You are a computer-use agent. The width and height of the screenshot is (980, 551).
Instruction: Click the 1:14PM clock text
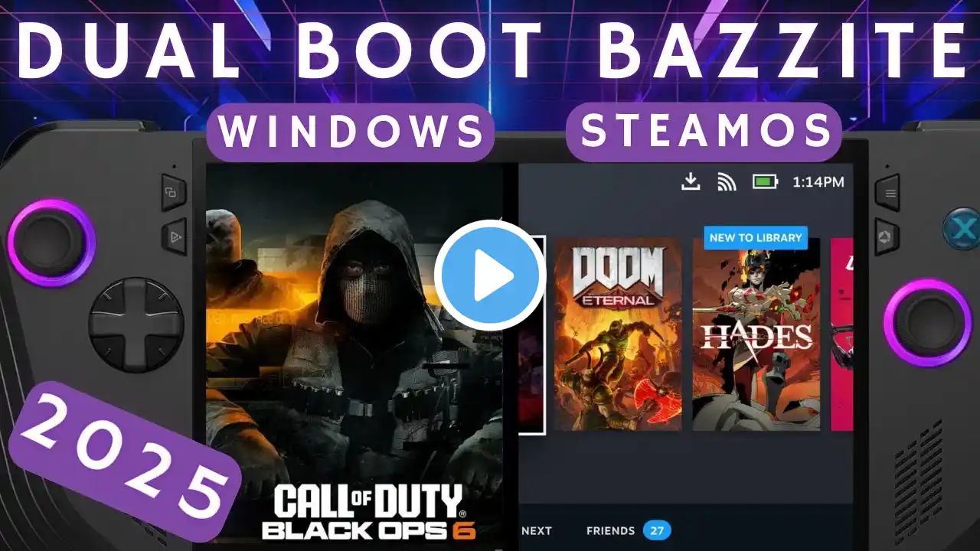coord(818,182)
